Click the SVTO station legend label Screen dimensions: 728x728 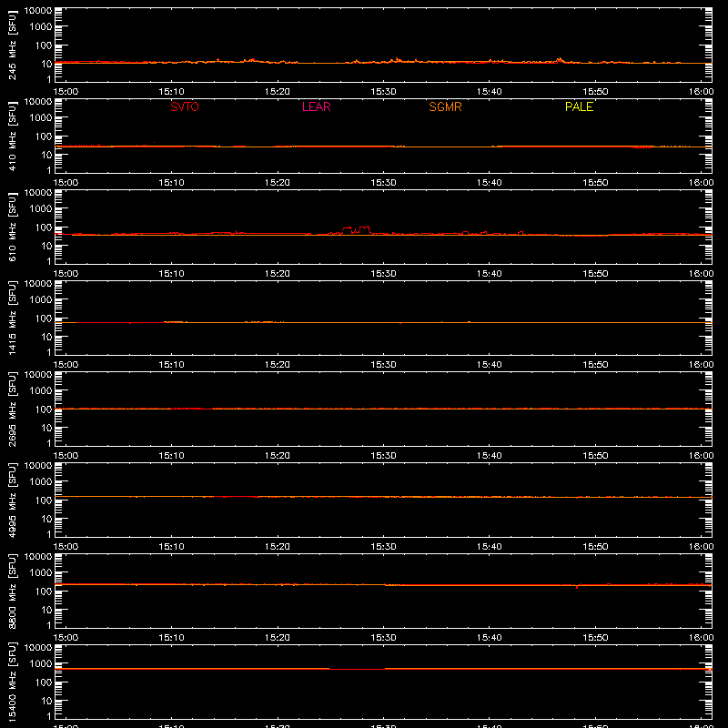[x=185, y=106]
